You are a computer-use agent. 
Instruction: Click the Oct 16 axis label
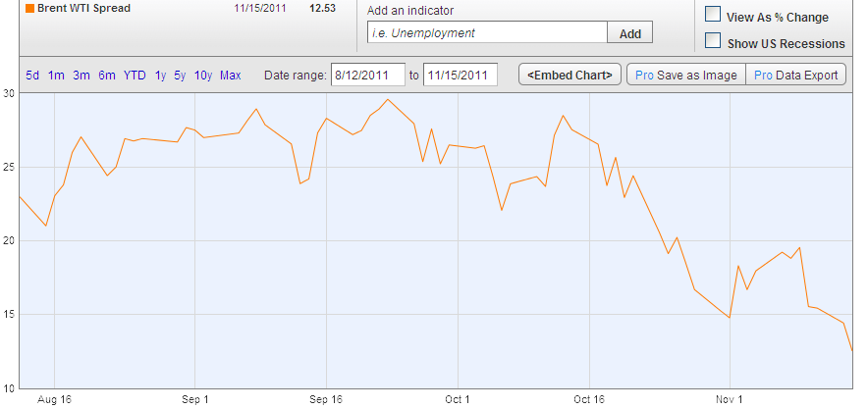click(589, 399)
